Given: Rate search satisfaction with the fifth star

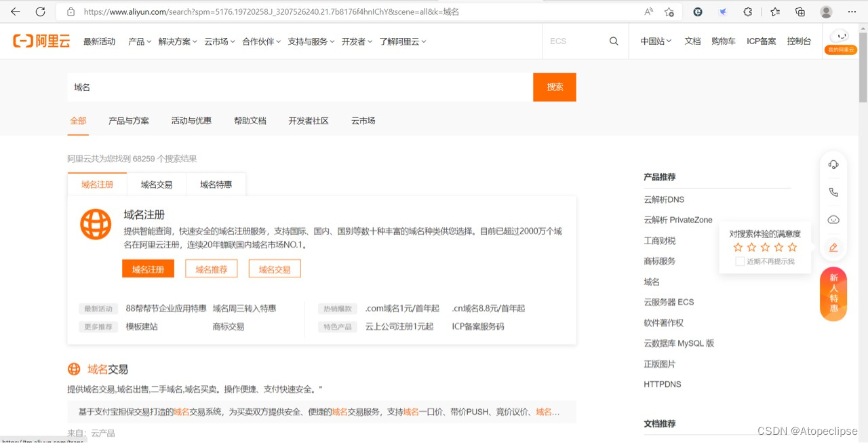Looking at the screenshot, I should (x=792, y=248).
